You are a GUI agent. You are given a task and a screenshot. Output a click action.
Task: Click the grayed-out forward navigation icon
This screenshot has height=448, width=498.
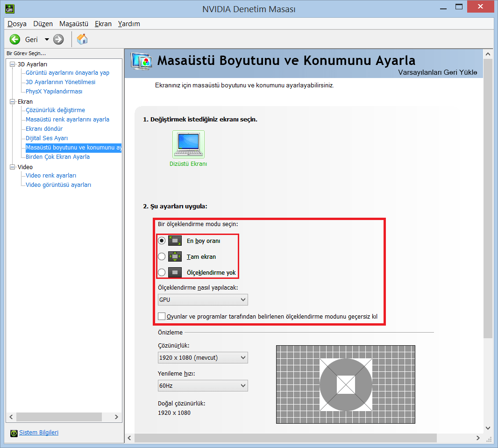click(58, 39)
